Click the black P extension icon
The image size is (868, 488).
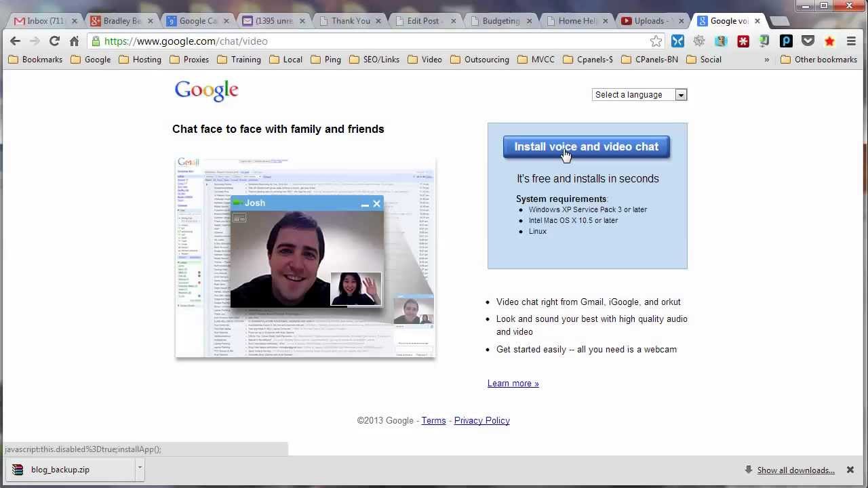[786, 41]
